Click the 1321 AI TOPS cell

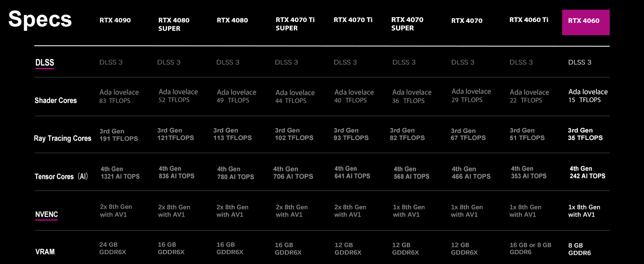pos(120,176)
